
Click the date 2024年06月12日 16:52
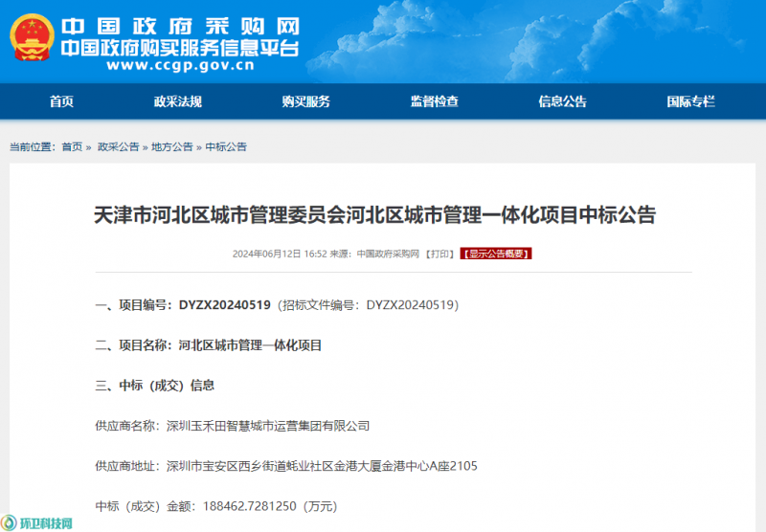(x=280, y=254)
